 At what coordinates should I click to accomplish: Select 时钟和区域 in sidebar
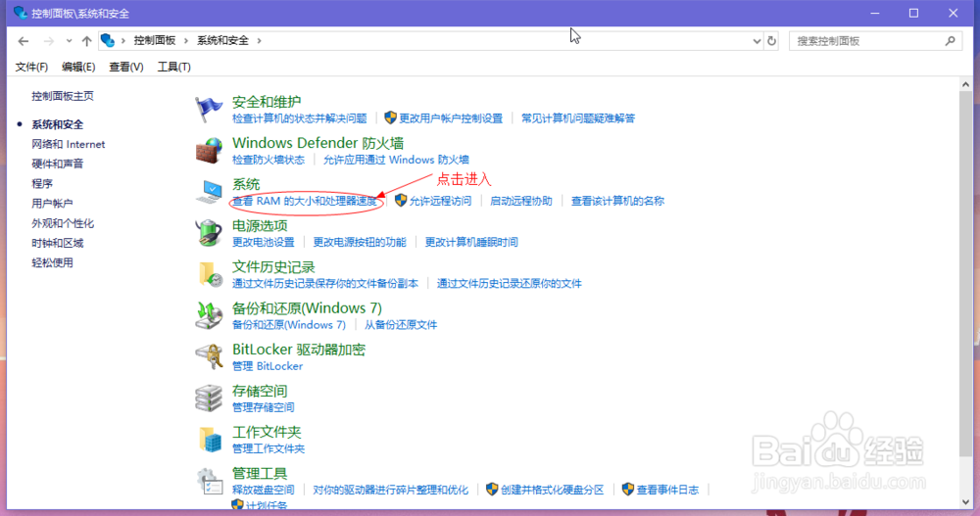58,243
